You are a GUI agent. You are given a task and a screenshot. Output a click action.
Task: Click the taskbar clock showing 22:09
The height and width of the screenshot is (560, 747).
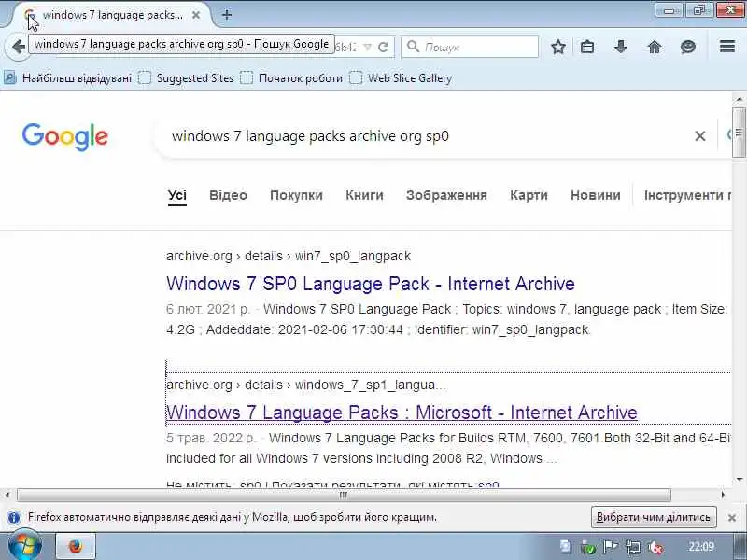701,547
